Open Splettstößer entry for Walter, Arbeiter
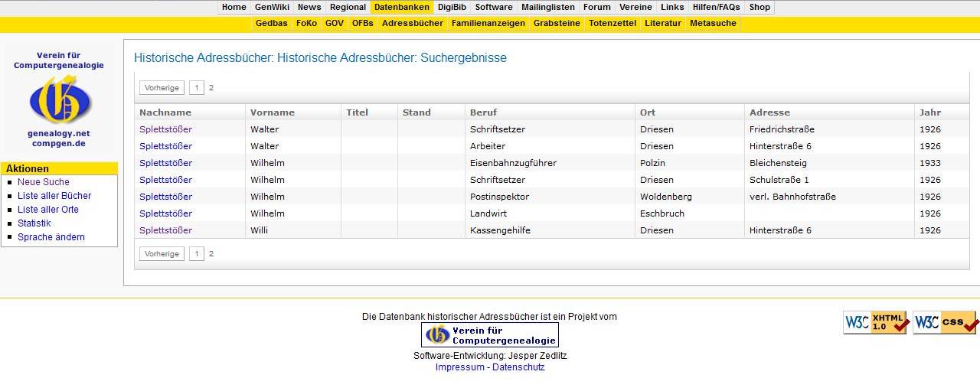Image resolution: width=980 pixels, height=391 pixels. [165, 146]
